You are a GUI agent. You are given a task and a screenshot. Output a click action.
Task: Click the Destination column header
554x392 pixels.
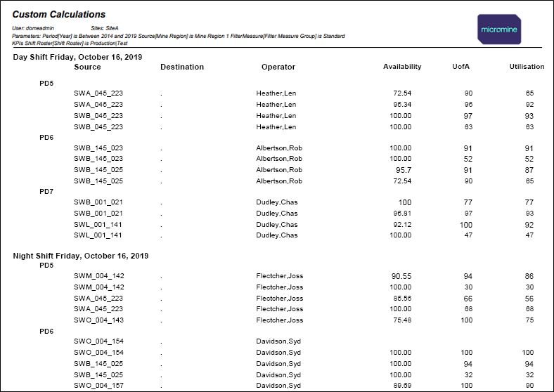[x=182, y=67]
